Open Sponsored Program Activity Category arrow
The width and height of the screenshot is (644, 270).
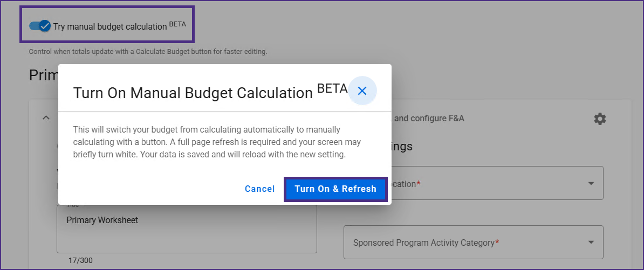tap(591, 243)
